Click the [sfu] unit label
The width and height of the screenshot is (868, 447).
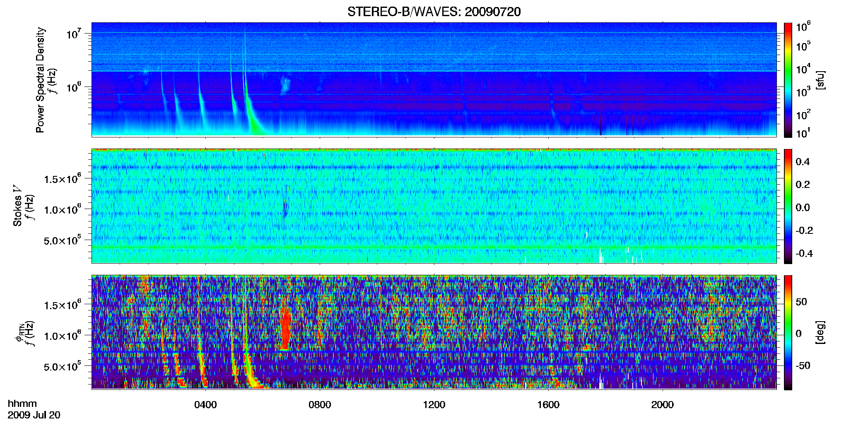820,80
